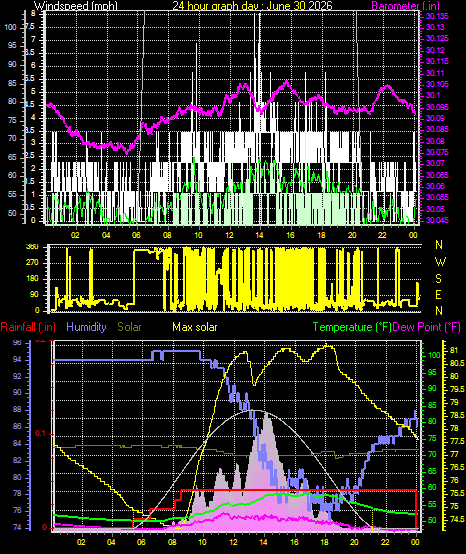Click the E compass direction label

coord(438,295)
